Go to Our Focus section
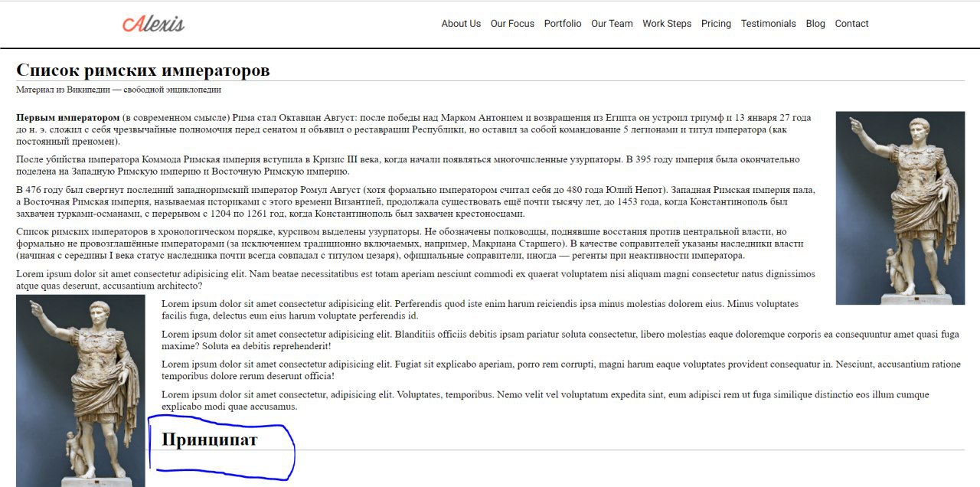 (512, 24)
